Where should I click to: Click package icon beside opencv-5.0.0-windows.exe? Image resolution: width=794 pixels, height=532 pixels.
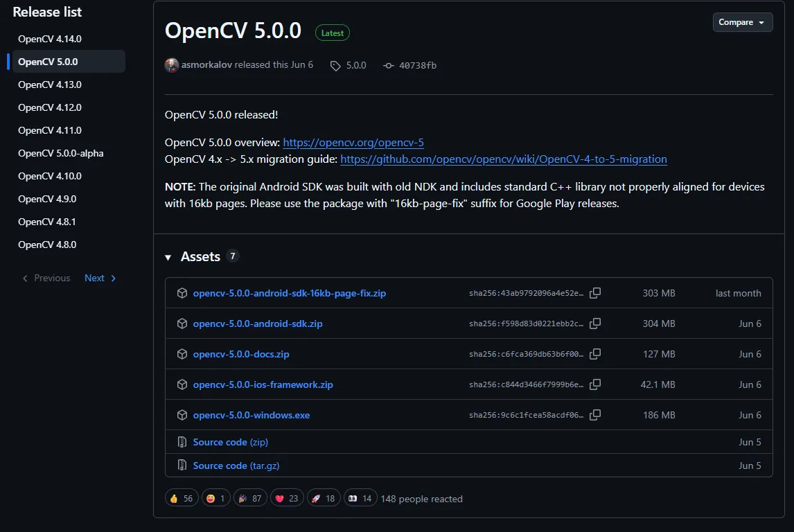[x=182, y=414]
